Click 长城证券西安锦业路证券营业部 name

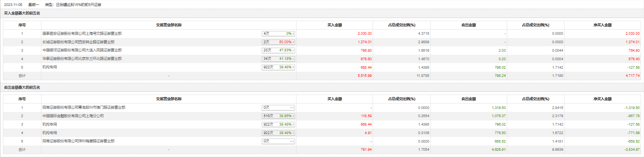click(78, 42)
